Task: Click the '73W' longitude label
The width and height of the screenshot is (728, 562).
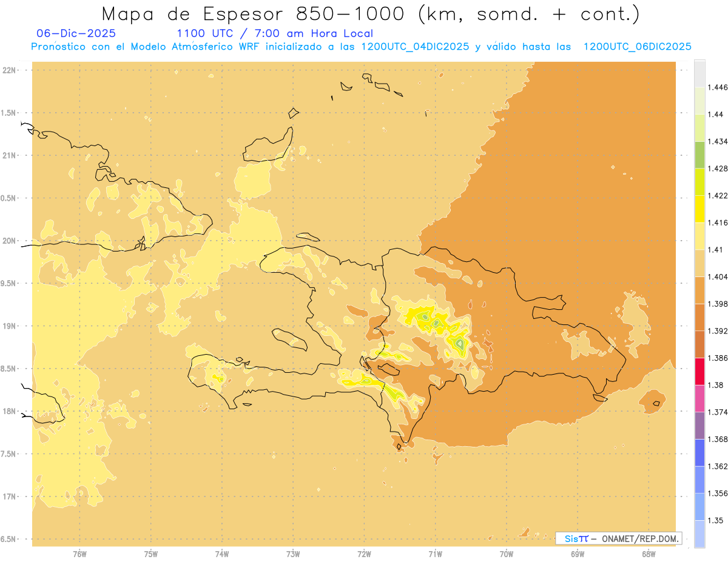Action: tap(293, 554)
